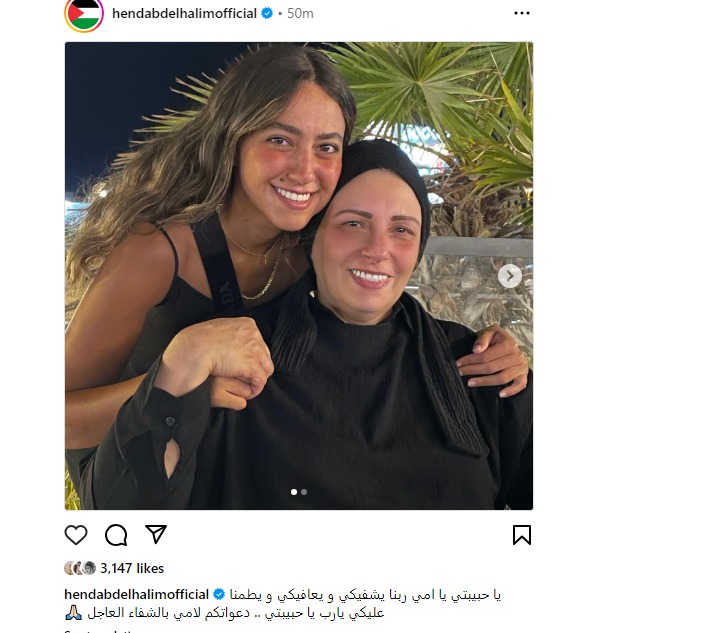This screenshot has height=633, width=707.
Task: Open the profile picture with flag avatar
Action: (84, 14)
